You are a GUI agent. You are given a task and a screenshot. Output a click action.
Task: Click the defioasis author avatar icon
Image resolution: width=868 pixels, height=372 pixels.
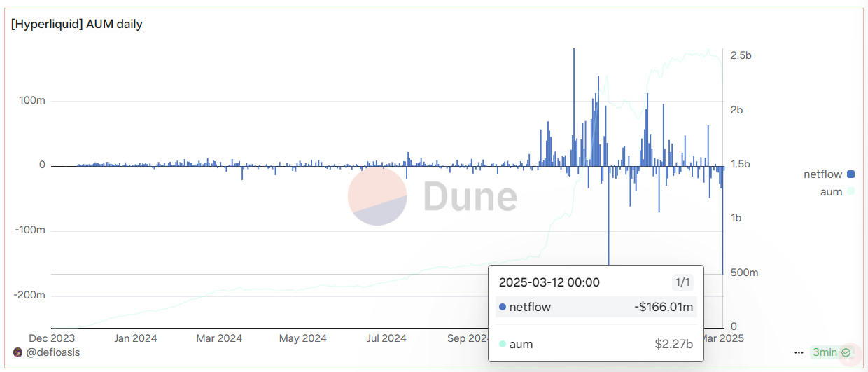[17, 352]
